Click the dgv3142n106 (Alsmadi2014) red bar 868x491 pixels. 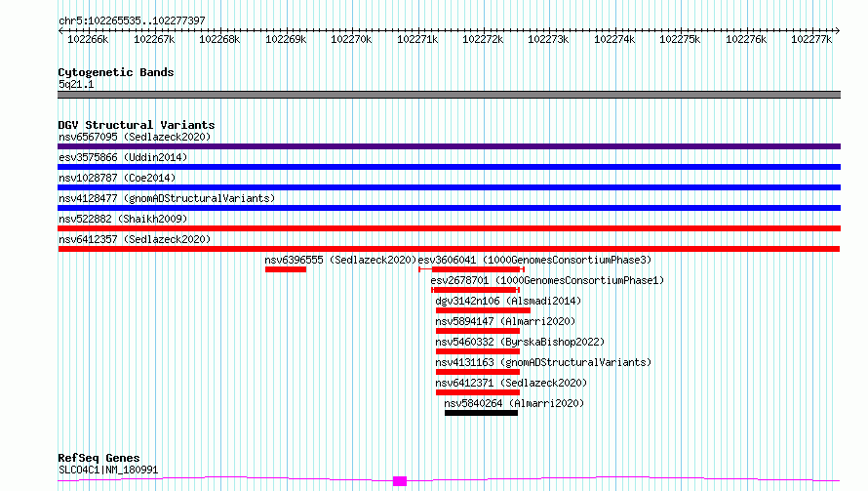pos(483,310)
